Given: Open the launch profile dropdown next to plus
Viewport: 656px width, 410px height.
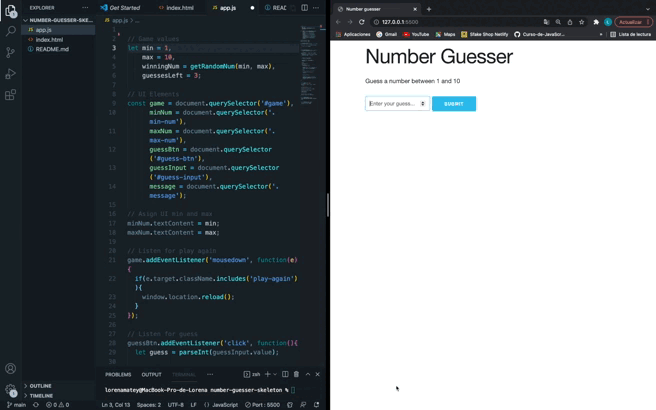Looking at the screenshot, I should click(275, 374).
